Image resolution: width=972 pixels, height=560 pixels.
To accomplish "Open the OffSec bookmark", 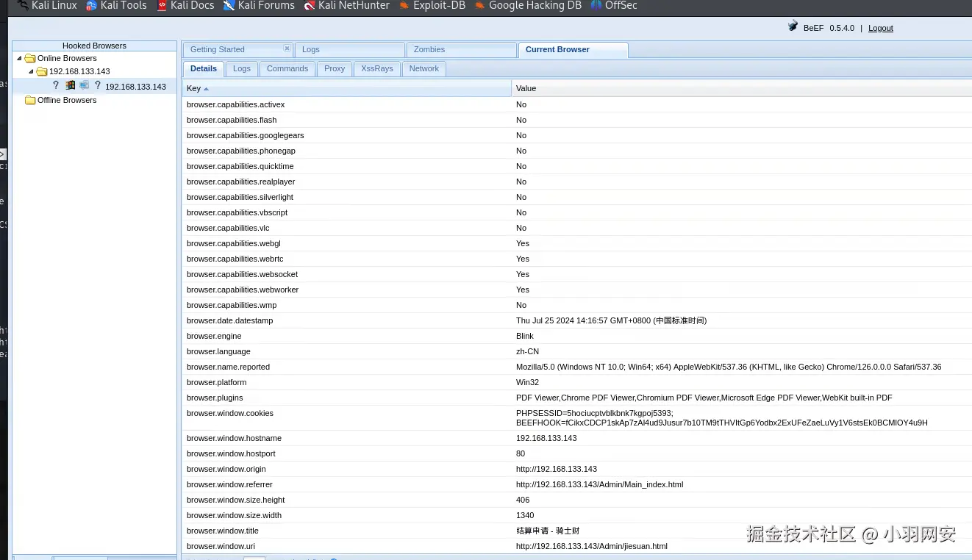I will [614, 5].
